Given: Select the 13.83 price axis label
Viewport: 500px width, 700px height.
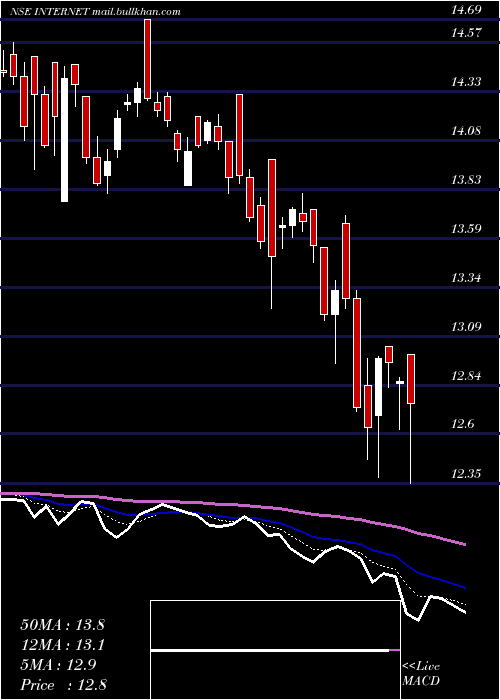Looking at the screenshot, I should pos(466,180).
